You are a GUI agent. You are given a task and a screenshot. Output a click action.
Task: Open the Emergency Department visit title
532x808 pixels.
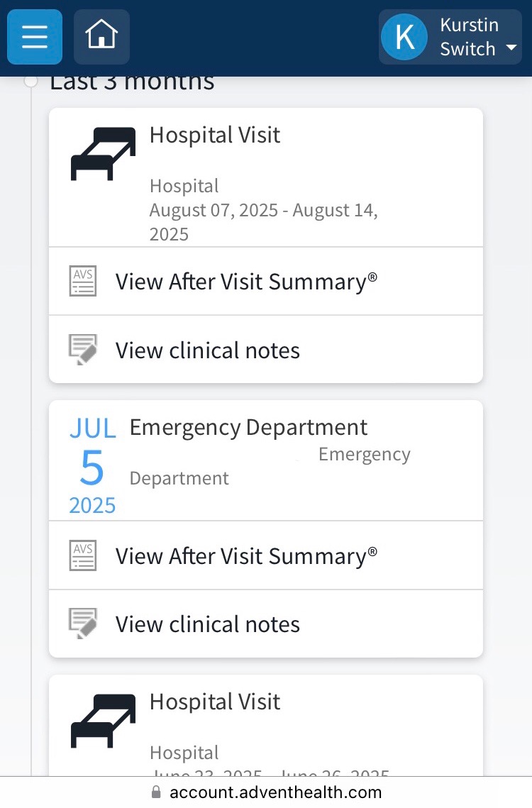pos(248,427)
